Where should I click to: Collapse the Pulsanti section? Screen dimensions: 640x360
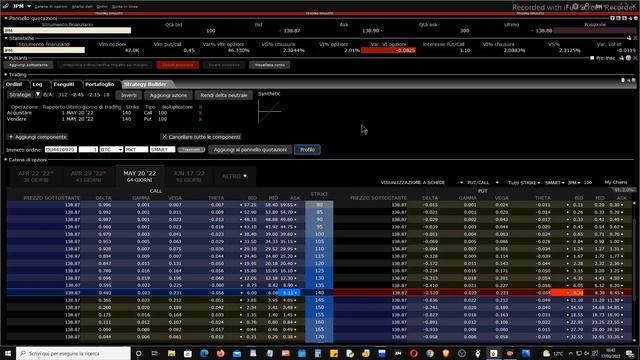[x=6, y=58]
